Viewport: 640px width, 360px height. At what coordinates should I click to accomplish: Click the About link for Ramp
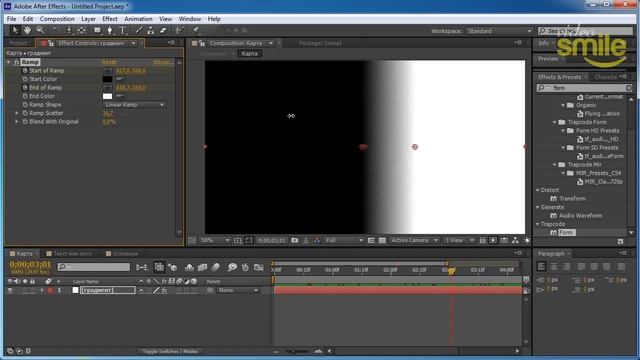[163, 62]
